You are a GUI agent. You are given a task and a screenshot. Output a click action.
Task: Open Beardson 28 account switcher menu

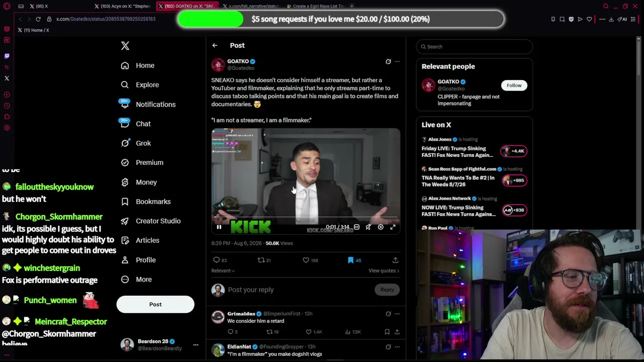tap(159, 345)
